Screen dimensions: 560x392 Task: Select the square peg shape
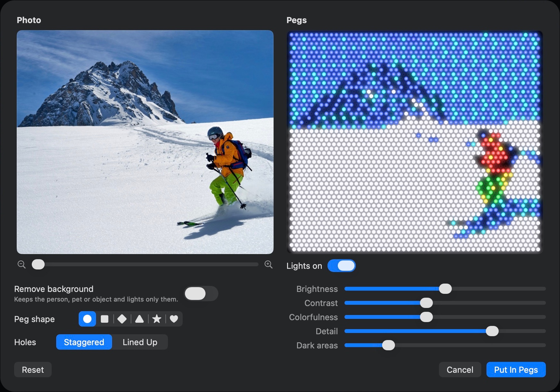pos(105,319)
